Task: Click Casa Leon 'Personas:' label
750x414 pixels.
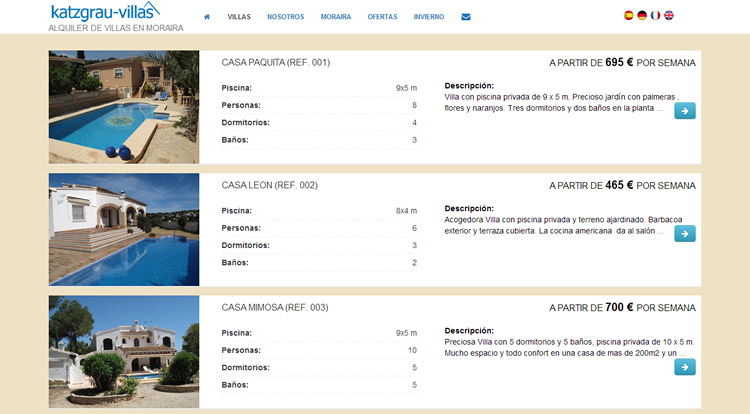Action: 241,228
